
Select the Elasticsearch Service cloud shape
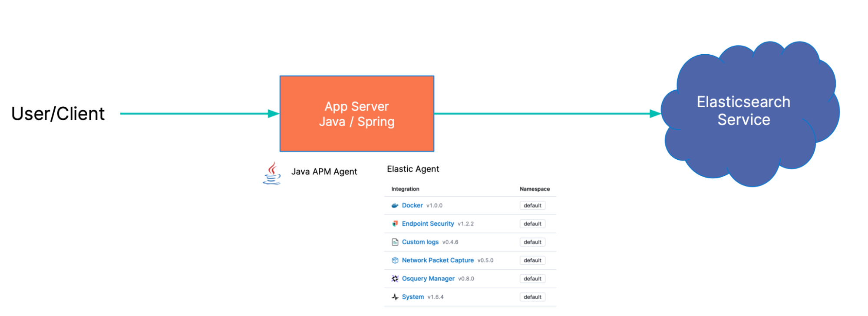pos(750,114)
